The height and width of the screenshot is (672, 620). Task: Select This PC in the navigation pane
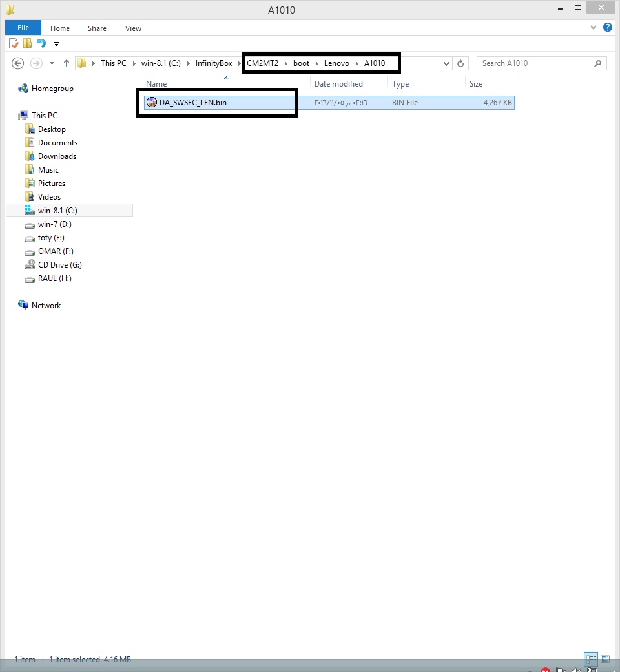point(44,115)
